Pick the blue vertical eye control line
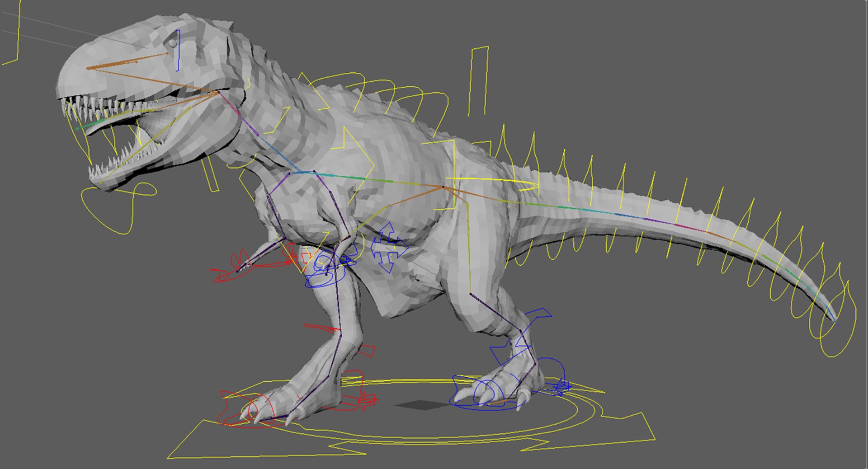This screenshot has height=469, width=868. tap(178, 50)
